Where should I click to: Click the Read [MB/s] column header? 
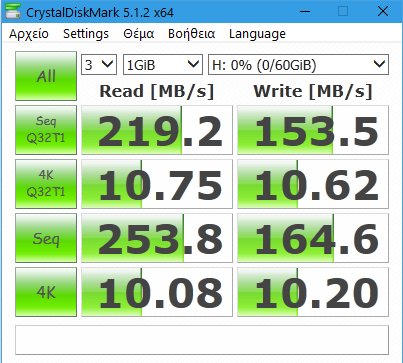(157, 91)
